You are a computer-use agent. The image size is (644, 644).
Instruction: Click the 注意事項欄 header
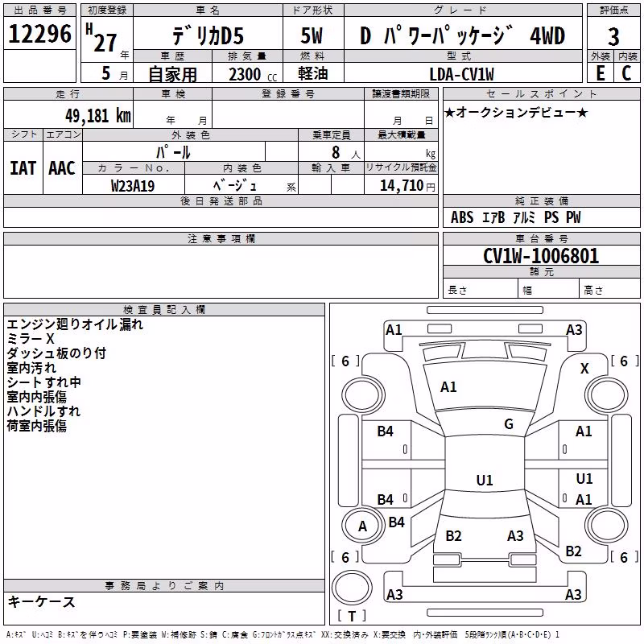coord(221,238)
